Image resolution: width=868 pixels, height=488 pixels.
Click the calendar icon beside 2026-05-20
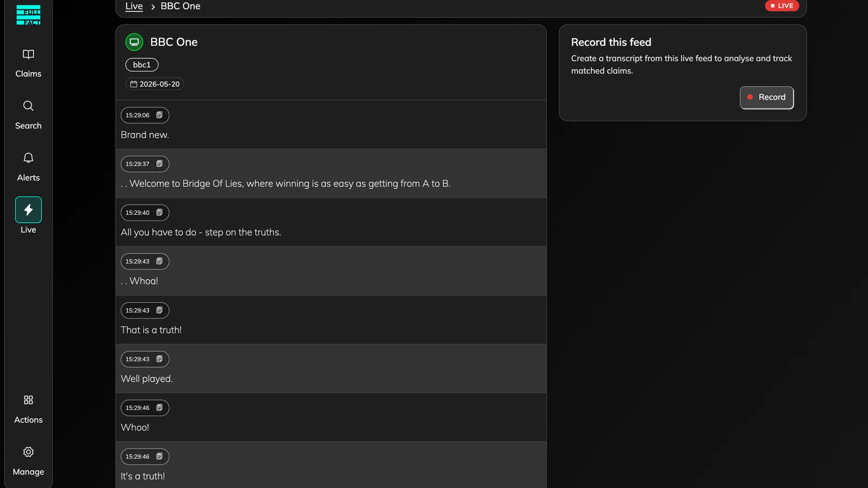point(133,84)
